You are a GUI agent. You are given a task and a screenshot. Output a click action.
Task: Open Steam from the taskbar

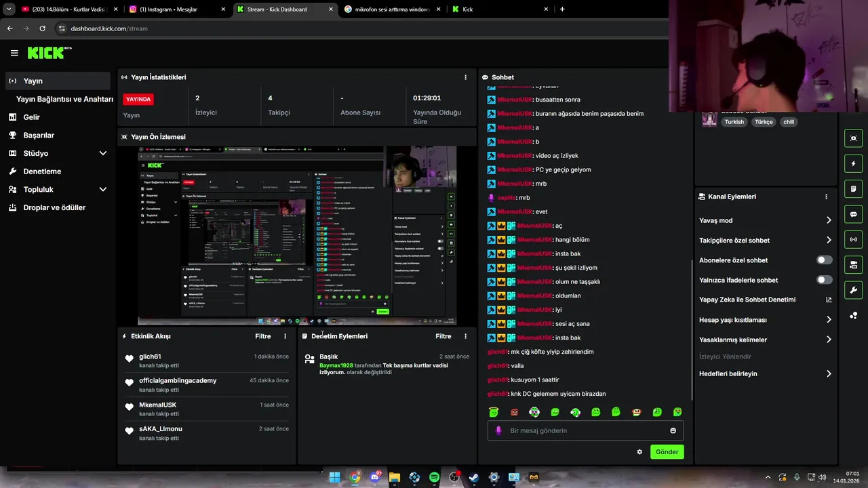474,478
